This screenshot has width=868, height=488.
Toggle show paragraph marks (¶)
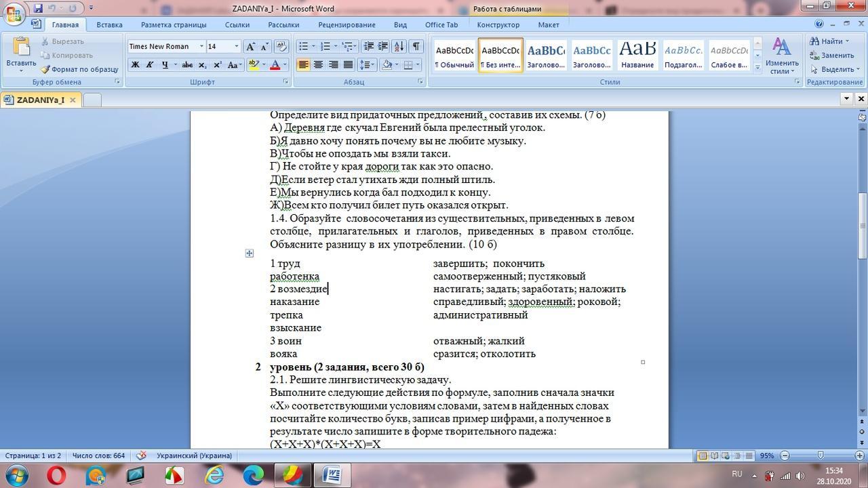(416, 46)
